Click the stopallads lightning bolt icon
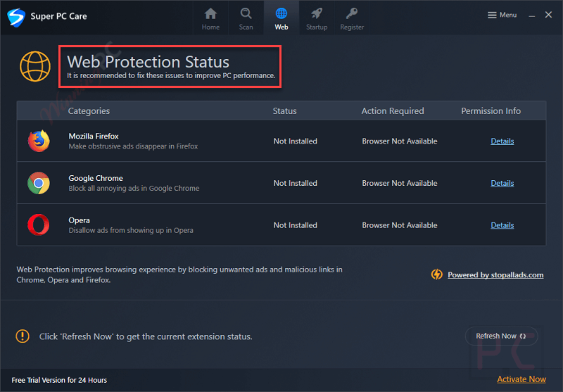Viewport: 563px width, 392px height. pyautogui.click(x=437, y=274)
